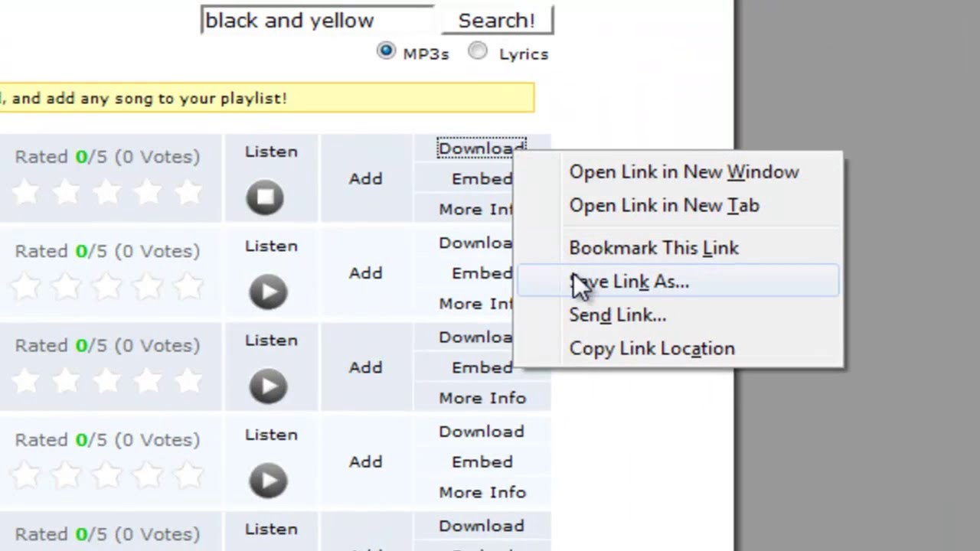Viewport: 980px width, 551px height.
Task: Rate the second song one star
Action: click(25, 286)
